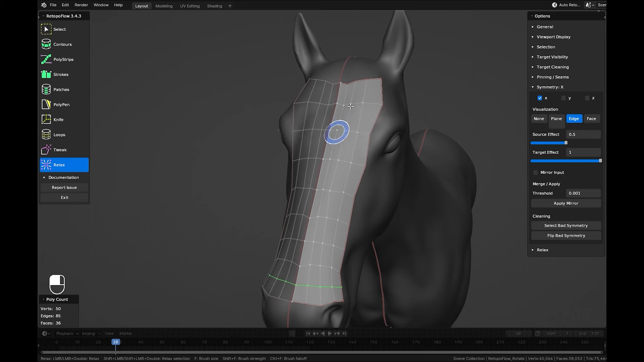Enable Y axis symmetry
The width and height of the screenshot is (644, 362).
tap(564, 98)
